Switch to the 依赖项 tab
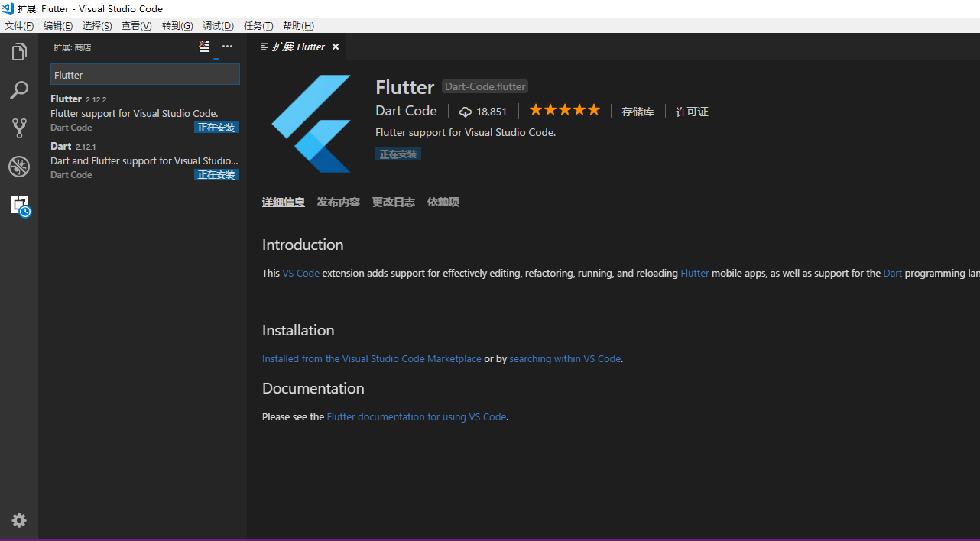The width and height of the screenshot is (980, 541). [443, 202]
